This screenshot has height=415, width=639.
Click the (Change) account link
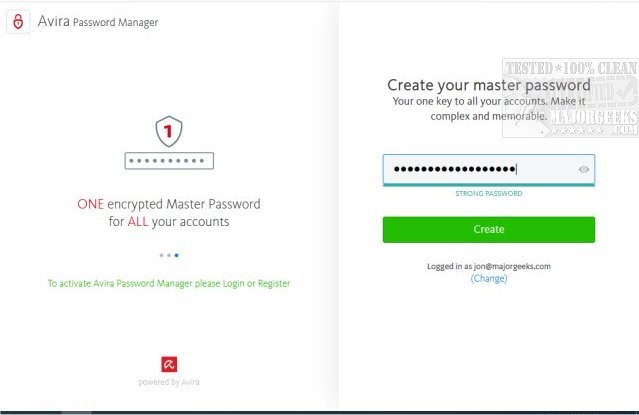point(488,279)
